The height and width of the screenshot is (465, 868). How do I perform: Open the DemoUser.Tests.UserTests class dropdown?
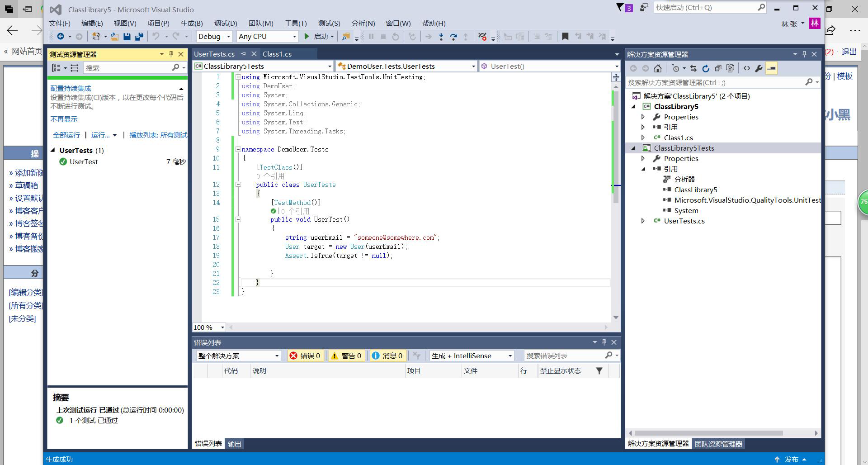(x=473, y=66)
